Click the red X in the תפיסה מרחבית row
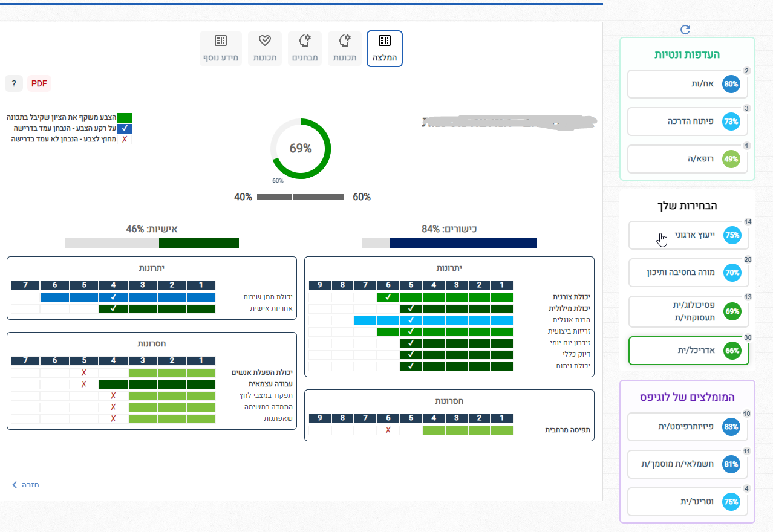Viewport: 773px width, 532px height. (x=388, y=430)
